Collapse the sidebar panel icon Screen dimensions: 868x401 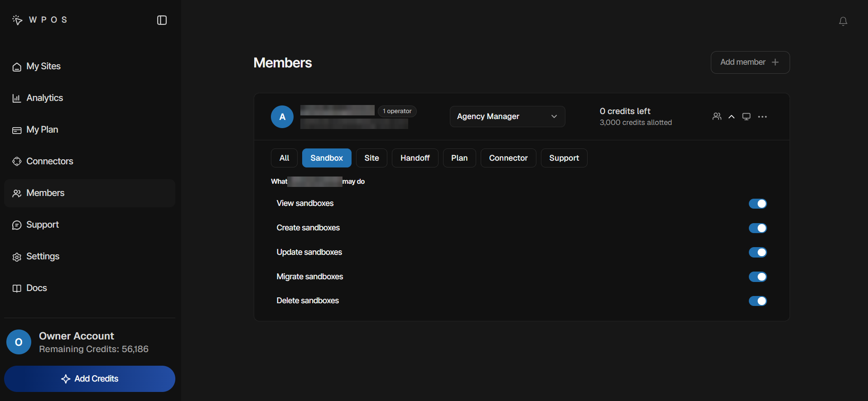(x=162, y=20)
